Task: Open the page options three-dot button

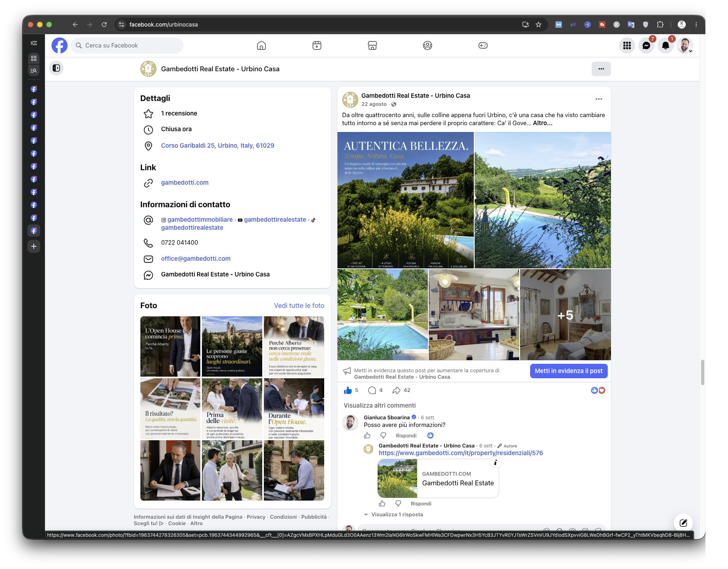Action: (x=601, y=69)
